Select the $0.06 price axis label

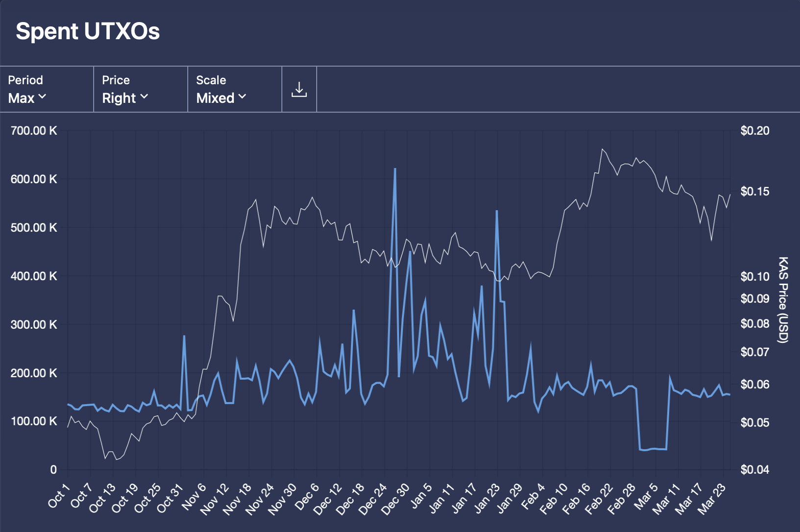coord(755,385)
